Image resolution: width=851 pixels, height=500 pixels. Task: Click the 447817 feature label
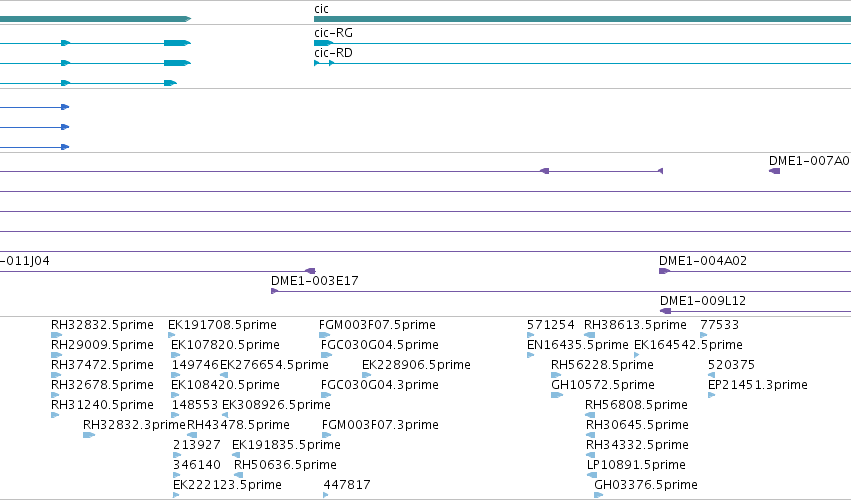click(x=347, y=485)
